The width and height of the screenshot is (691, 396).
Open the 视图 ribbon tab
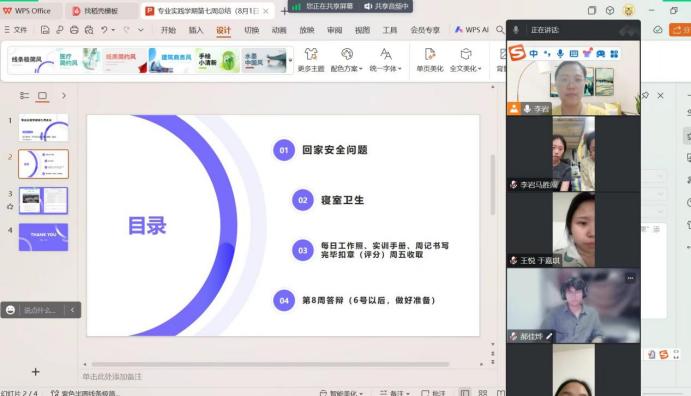(362, 30)
